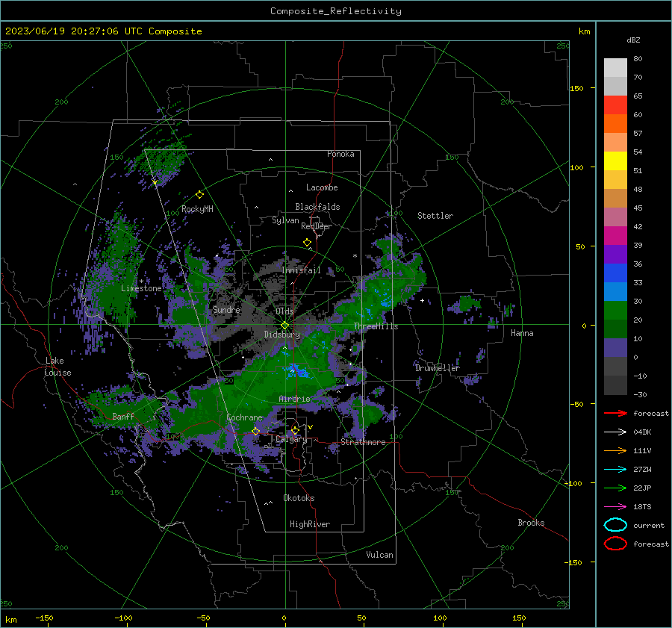Select the orange 60–57 dBZ color swatch

pos(615,124)
